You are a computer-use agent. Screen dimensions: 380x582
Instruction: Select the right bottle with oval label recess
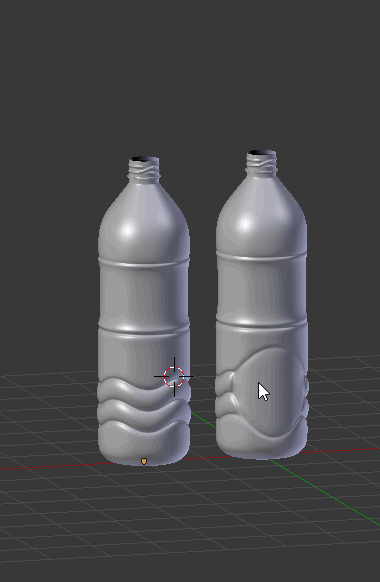point(262,304)
